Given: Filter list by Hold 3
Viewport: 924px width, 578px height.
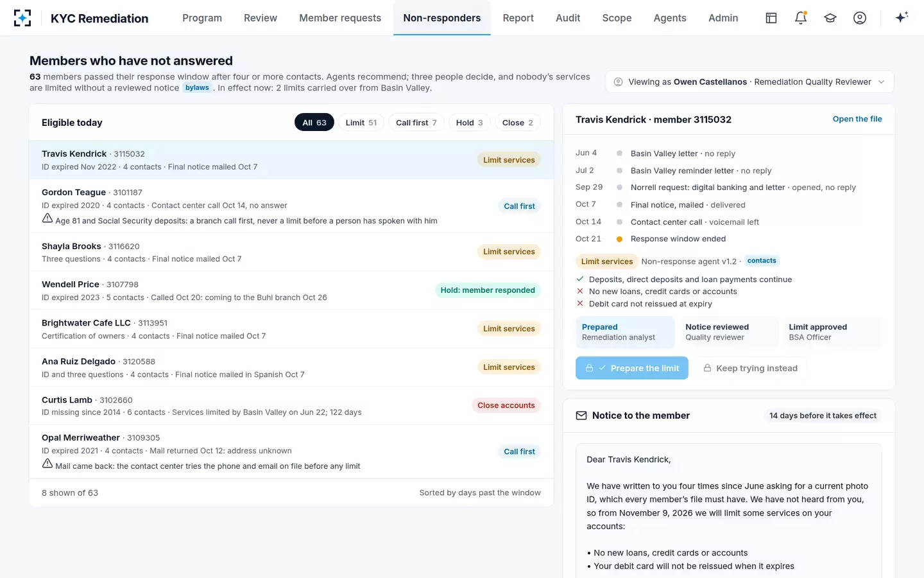Looking at the screenshot, I should pos(470,122).
